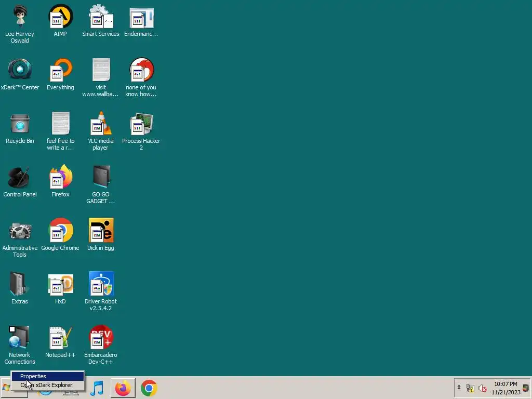Open the network warning tray icon

470,388
